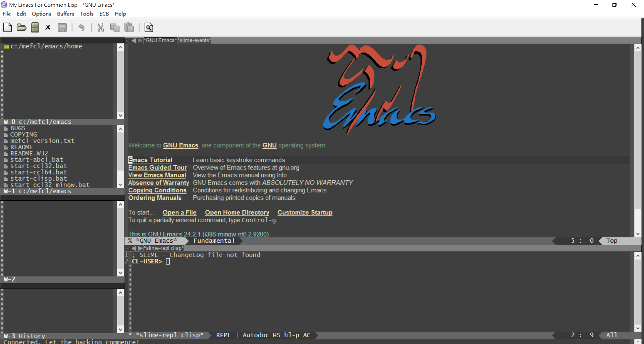The image size is (644, 344).
Task: Follow the Emacs Tutorial link
Action: tap(150, 160)
